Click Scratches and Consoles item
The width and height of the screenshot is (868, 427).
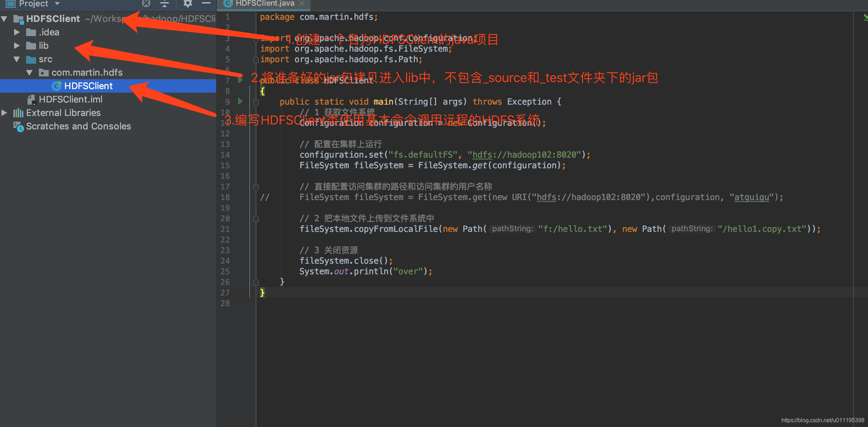click(x=78, y=127)
